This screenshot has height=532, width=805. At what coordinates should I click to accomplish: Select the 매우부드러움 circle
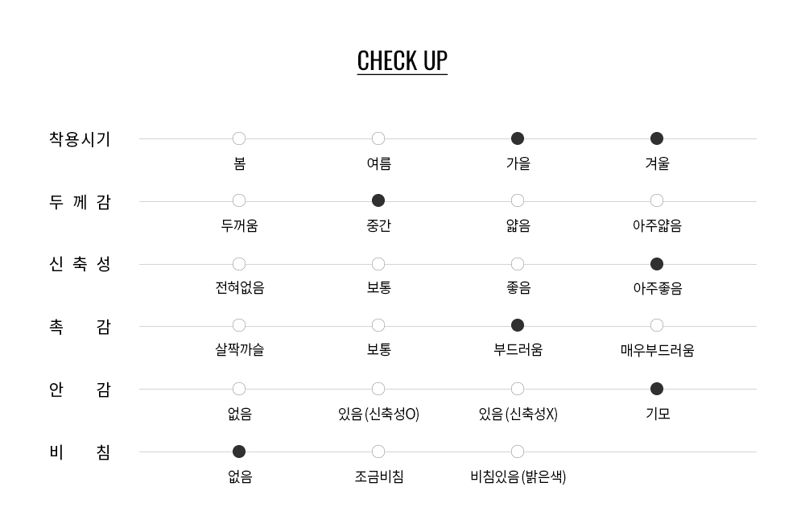coord(657,326)
